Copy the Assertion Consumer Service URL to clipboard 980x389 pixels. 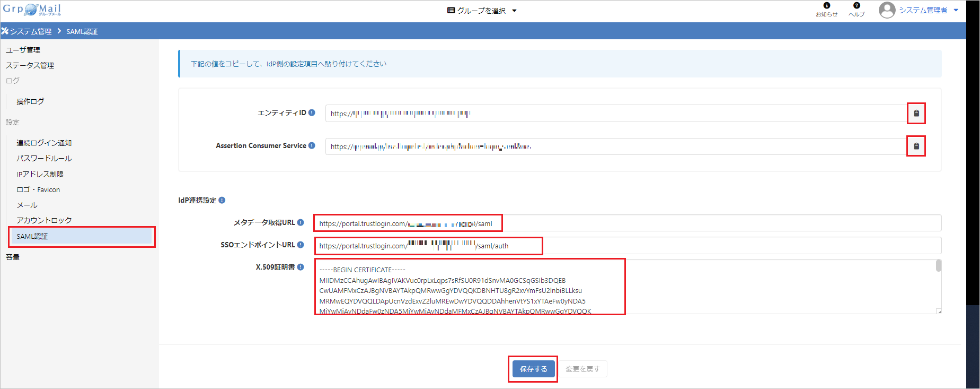916,146
